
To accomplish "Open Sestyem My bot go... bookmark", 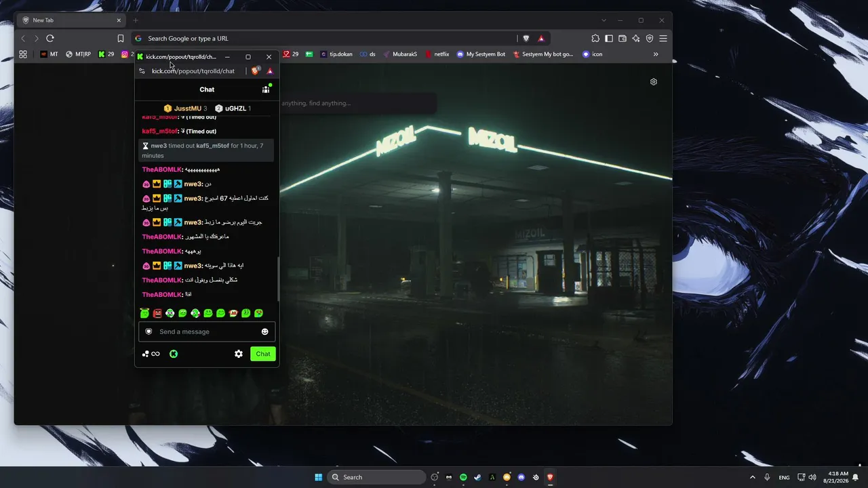I will pos(543,54).
